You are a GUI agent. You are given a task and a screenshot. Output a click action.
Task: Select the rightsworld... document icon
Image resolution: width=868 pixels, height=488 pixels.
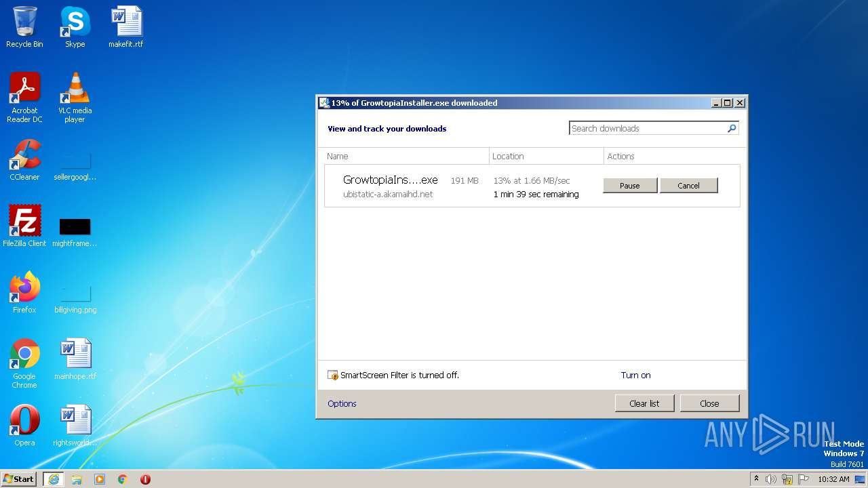[x=75, y=426]
